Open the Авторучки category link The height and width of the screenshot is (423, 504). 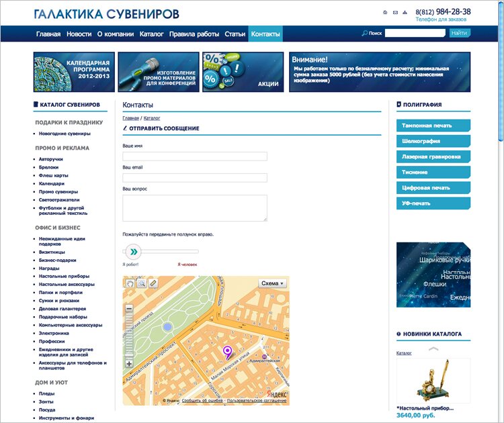click(51, 159)
